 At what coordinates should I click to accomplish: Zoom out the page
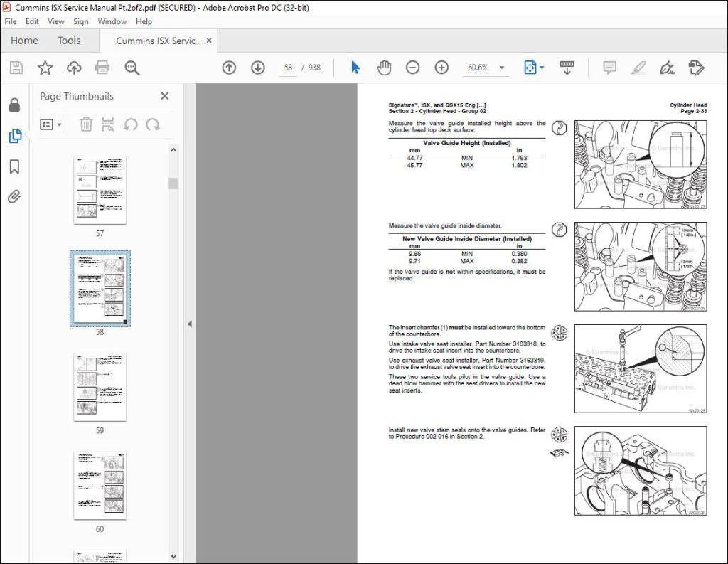click(x=413, y=68)
